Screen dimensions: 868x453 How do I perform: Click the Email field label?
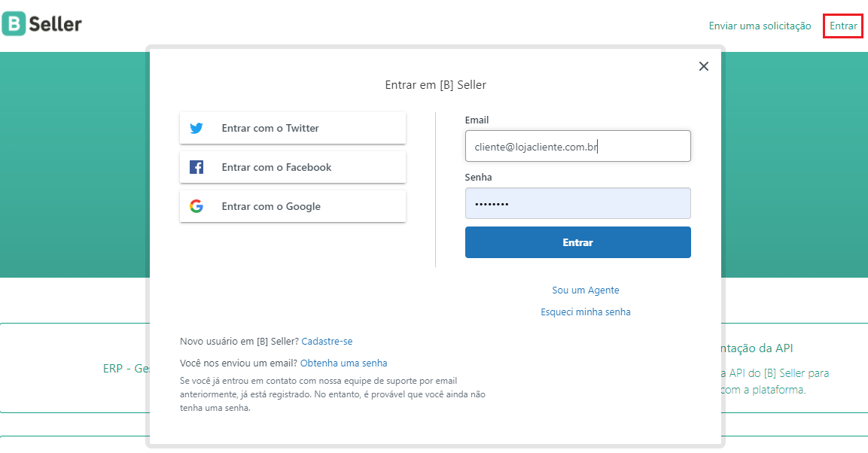pos(477,120)
